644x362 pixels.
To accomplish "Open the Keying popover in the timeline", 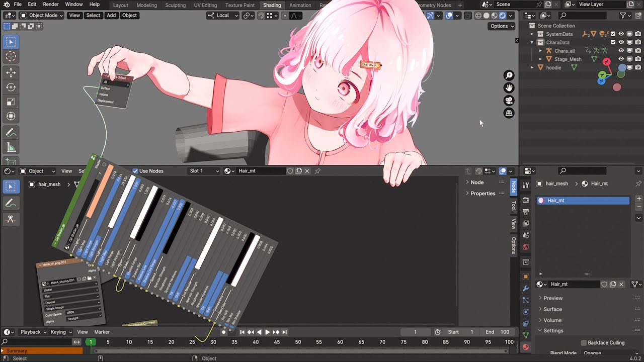I will click(60, 332).
